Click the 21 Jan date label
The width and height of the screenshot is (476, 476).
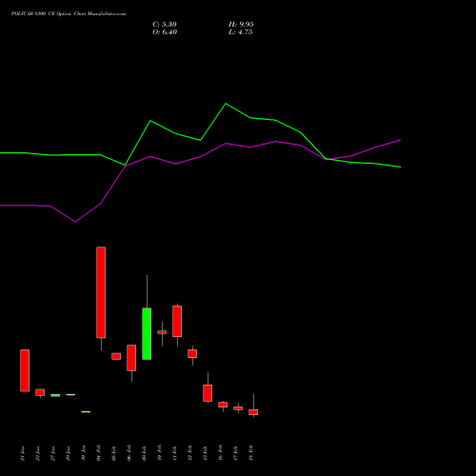tap(22, 453)
